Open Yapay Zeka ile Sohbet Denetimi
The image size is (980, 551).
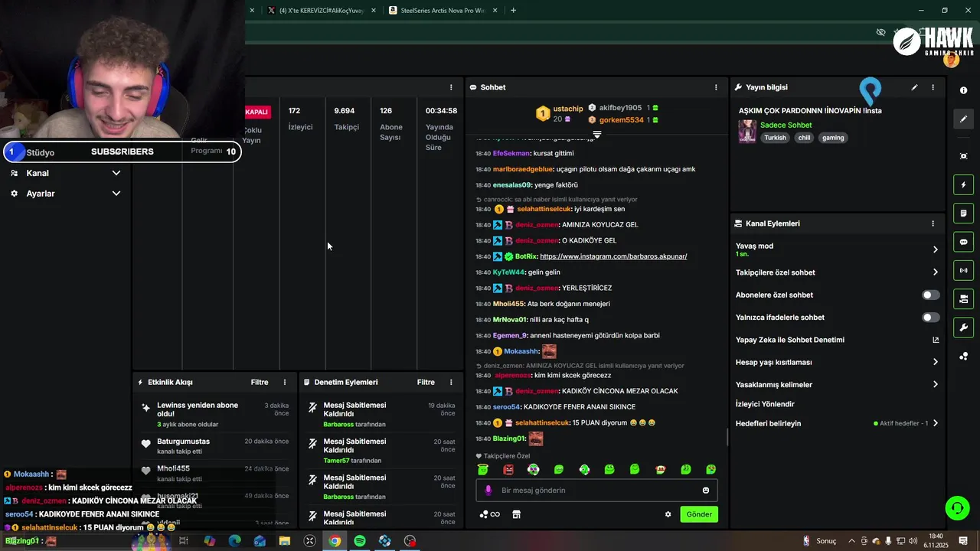point(837,340)
